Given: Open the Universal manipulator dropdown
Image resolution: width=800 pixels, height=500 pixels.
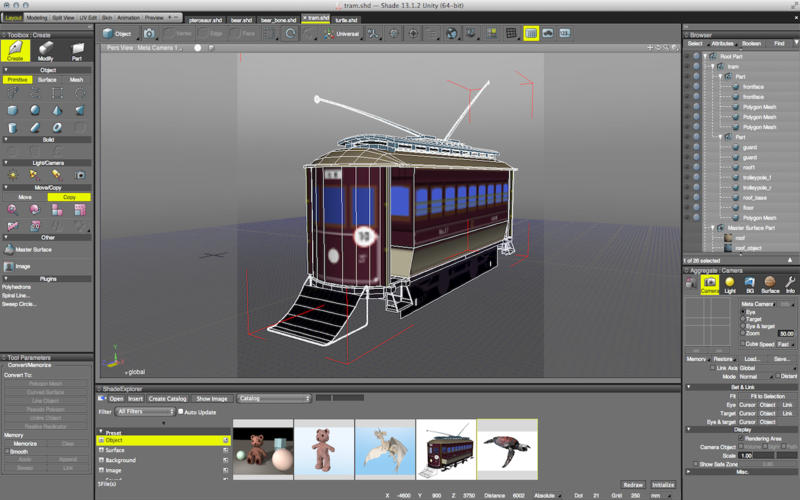Looking at the screenshot, I should click(x=346, y=33).
